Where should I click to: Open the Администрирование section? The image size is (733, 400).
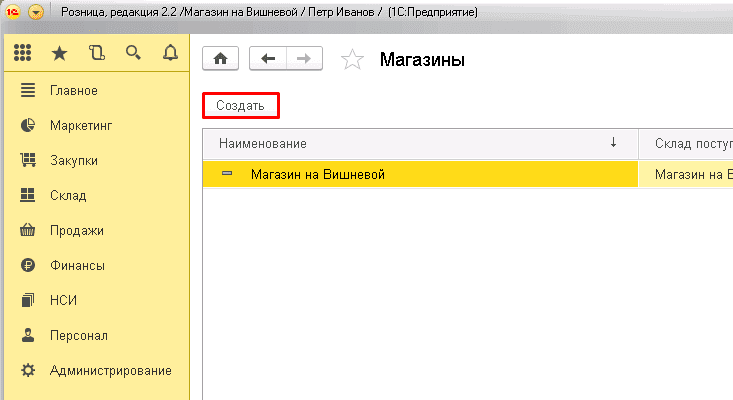(110, 370)
